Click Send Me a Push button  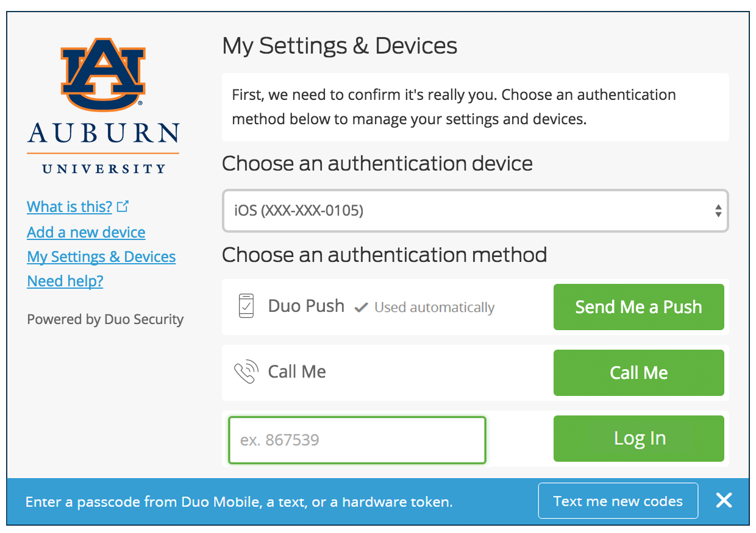tap(638, 307)
